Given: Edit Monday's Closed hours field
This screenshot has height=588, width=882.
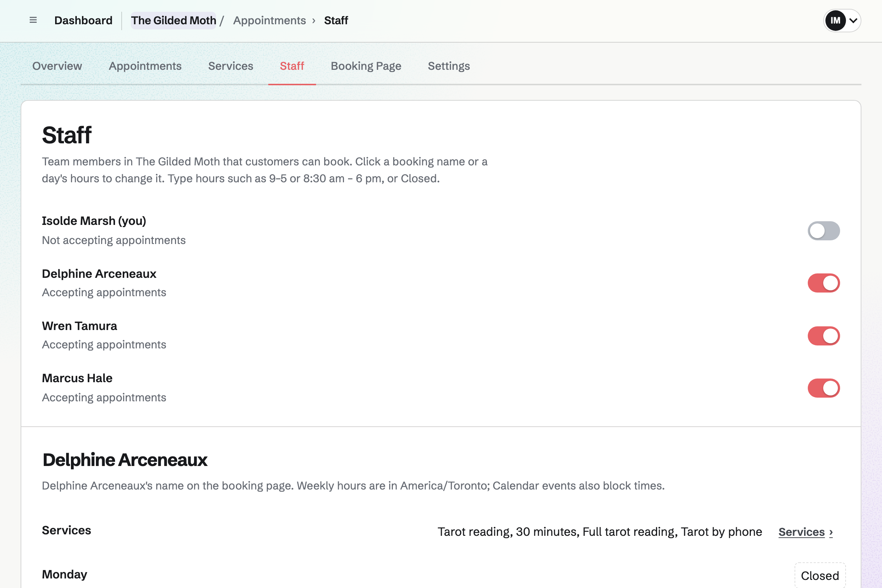Looking at the screenshot, I should [x=820, y=575].
